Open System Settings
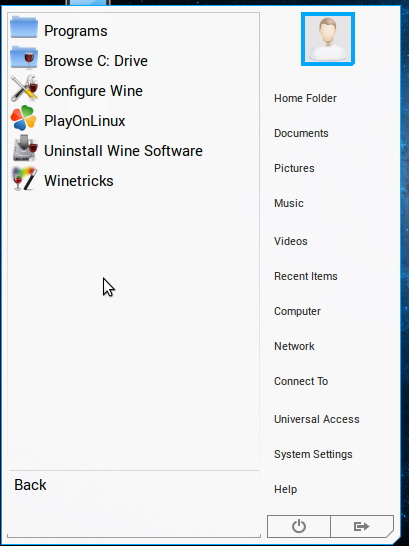The image size is (409, 546). 313,454
